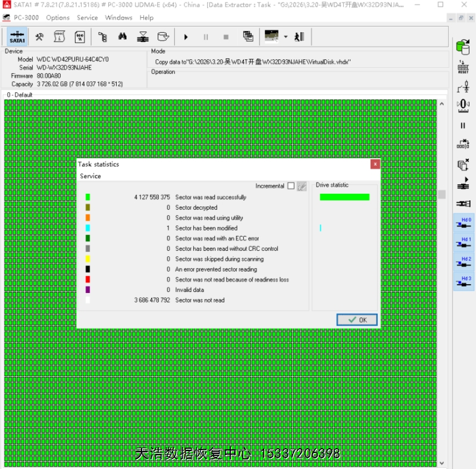Image resolution: width=476 pixels, height=469 pixels.
Task: Open the PC-3000 menu
Action: tap(26, 18)
